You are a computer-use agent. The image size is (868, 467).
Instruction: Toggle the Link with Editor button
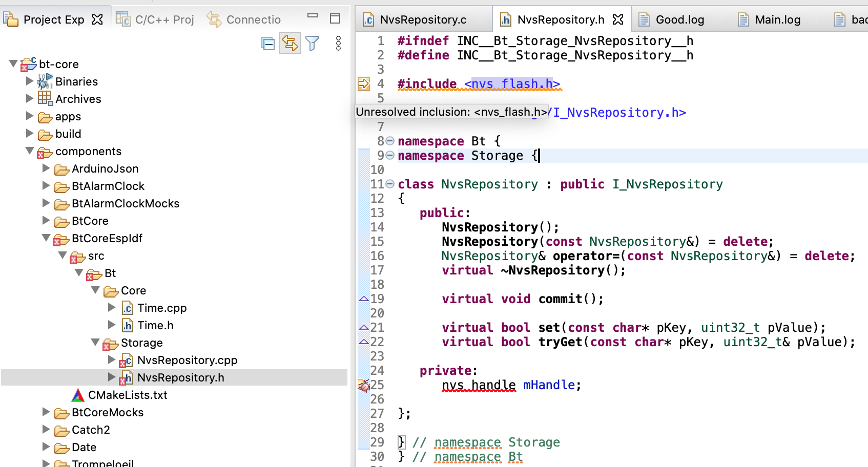[x=290, y=44]
